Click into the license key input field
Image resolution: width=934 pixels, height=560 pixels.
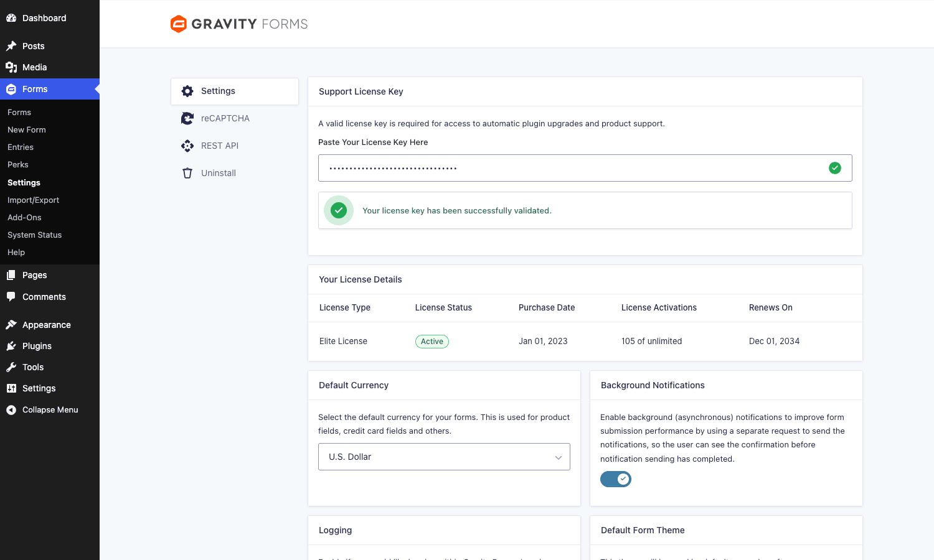(585, 168)
